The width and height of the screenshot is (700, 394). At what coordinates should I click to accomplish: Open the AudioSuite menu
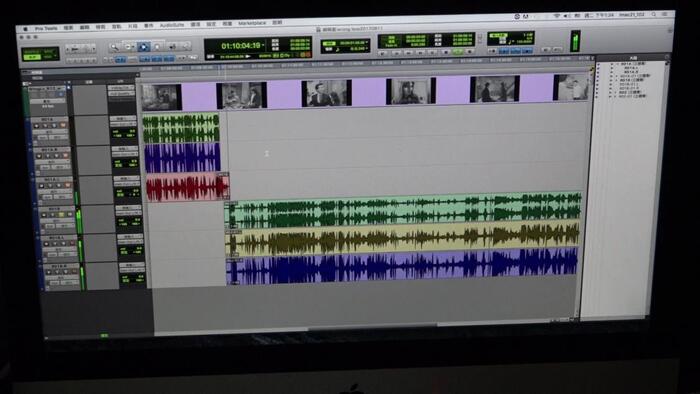click(x=172, y=25)
